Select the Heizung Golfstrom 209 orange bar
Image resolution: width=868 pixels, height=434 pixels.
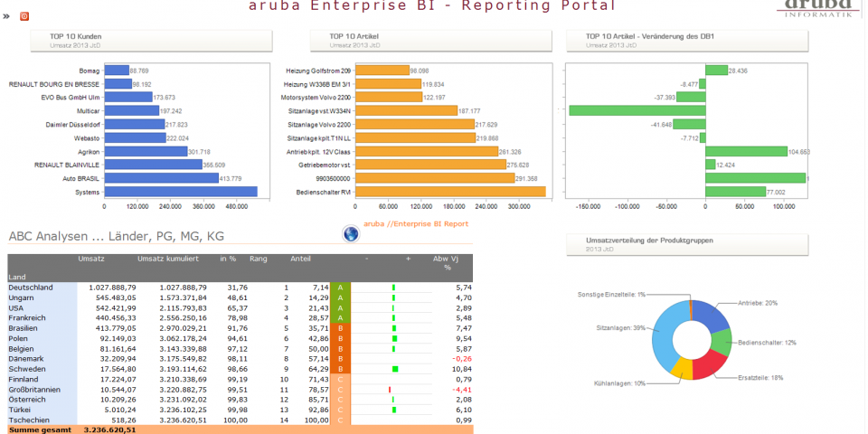click(x=382, y=71)
